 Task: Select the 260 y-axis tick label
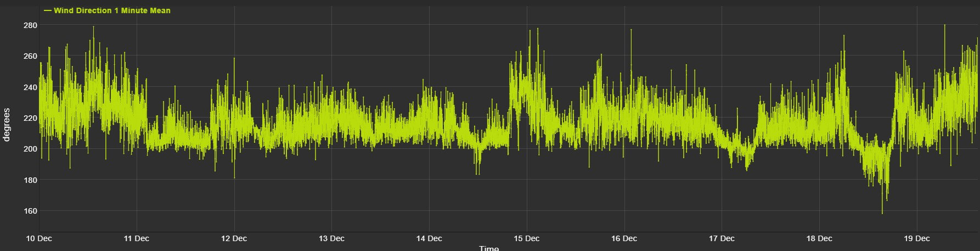point(30,56)
